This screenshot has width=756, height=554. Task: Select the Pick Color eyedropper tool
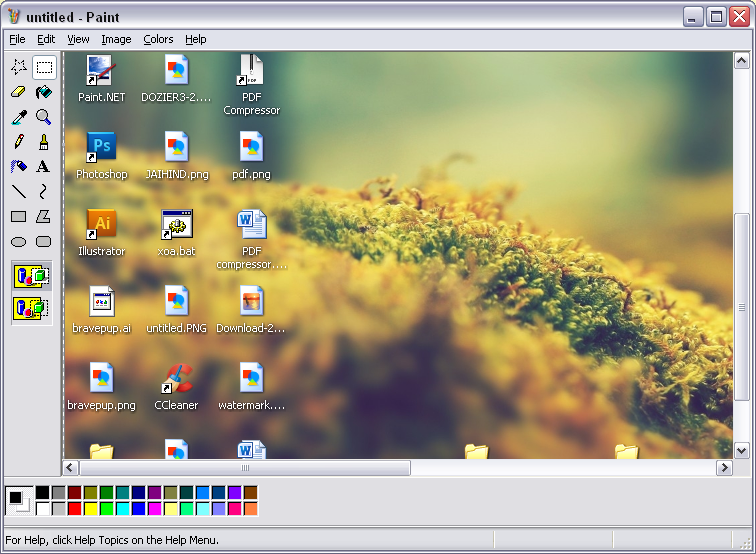18,117
